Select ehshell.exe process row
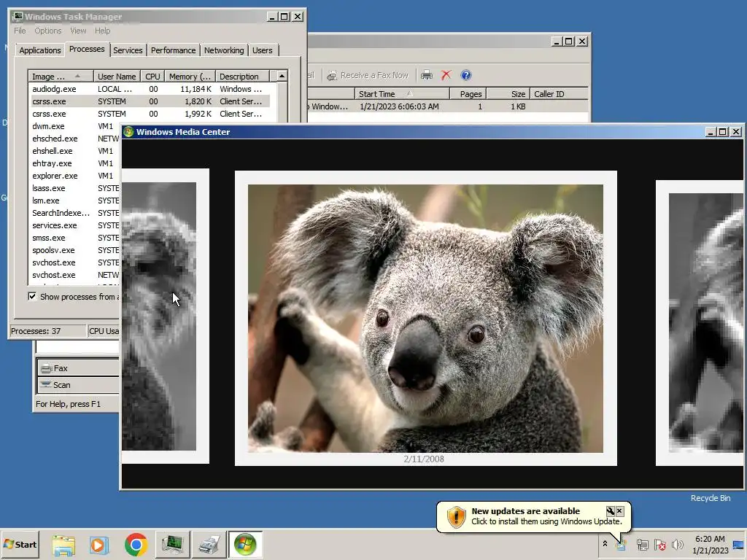The image size is (747, 560). point(74,151)
